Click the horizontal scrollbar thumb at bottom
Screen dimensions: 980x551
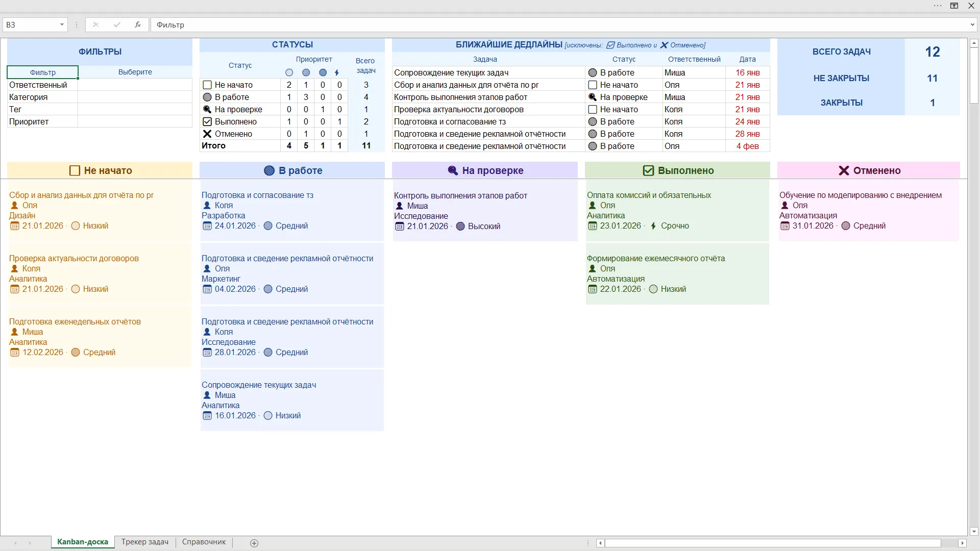773,543
